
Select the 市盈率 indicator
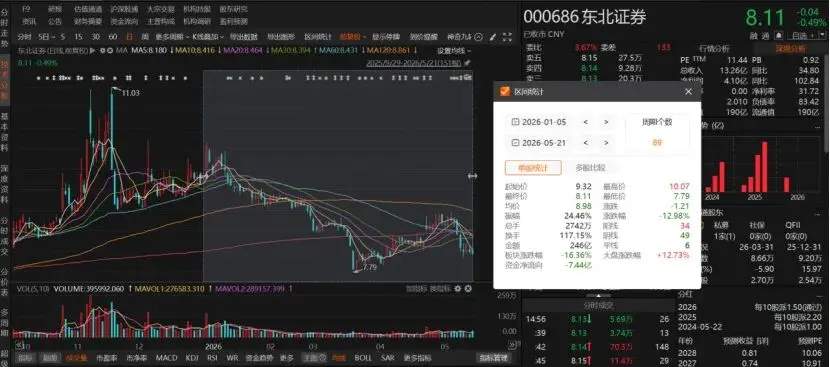click(x=107, y=358)
